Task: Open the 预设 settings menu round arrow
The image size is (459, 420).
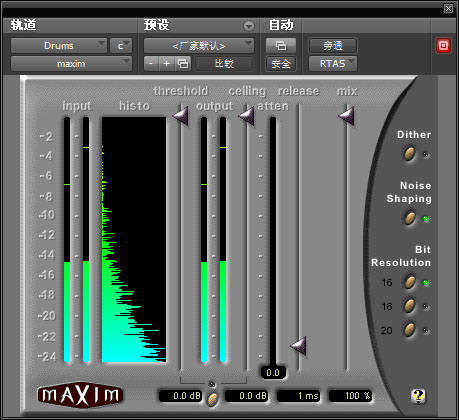Action: pyautogui.click(x=249, y=26)
